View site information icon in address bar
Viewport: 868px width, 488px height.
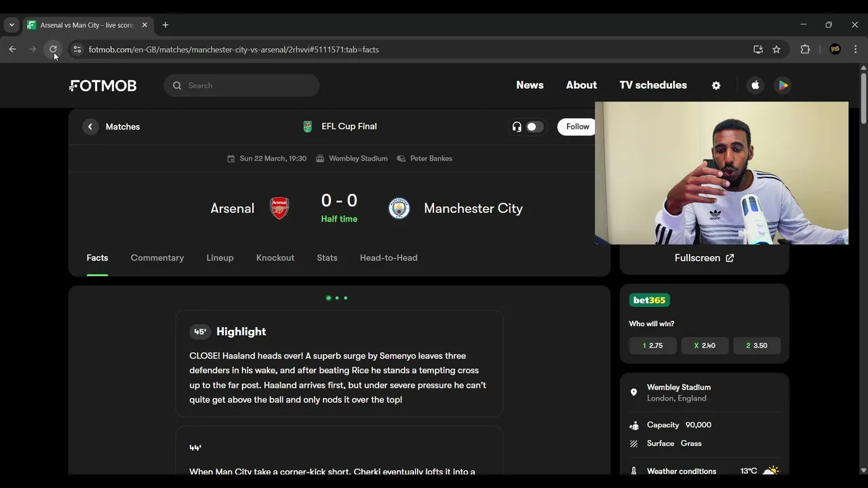pyautogui.click(x=77, y=49)
